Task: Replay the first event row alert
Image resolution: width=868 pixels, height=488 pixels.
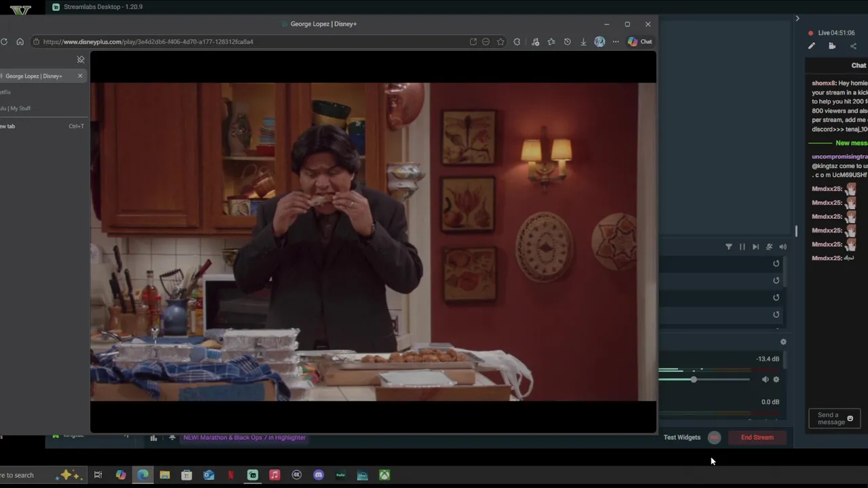Action: 776,264
